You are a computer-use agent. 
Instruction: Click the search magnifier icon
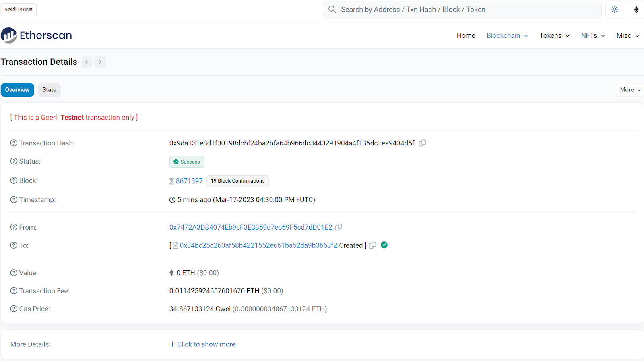(x=332, y=9)
